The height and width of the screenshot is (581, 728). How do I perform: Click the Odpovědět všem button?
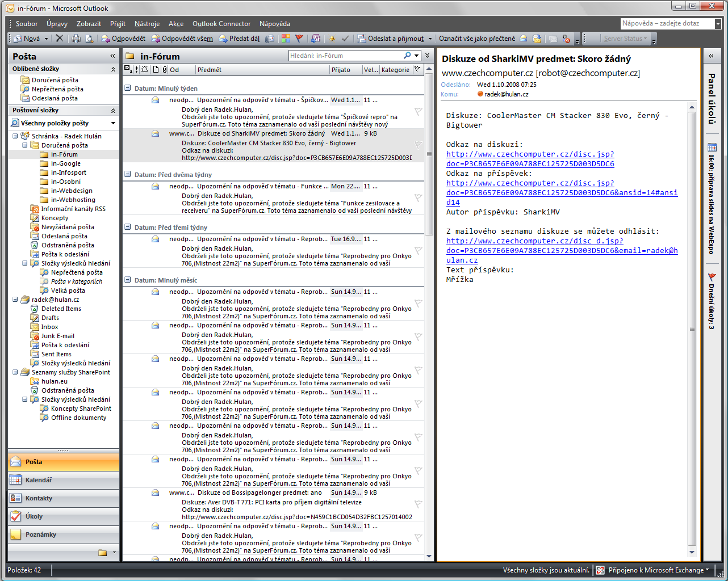coord(182,39)
